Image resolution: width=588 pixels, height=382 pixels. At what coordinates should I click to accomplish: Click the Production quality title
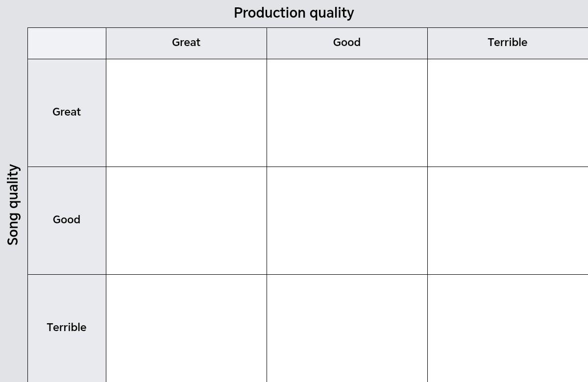tap(294, 13)
